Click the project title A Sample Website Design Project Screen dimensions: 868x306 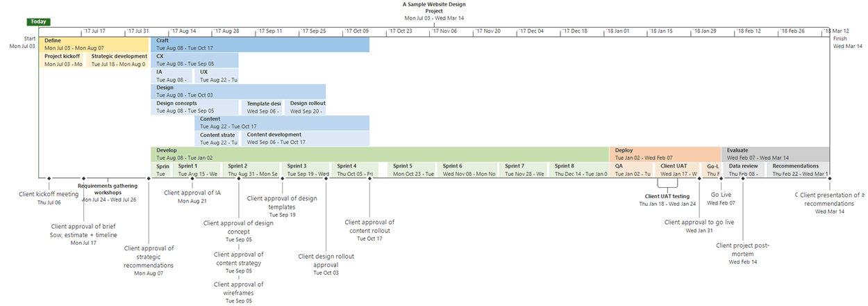[x=434, y=7]
